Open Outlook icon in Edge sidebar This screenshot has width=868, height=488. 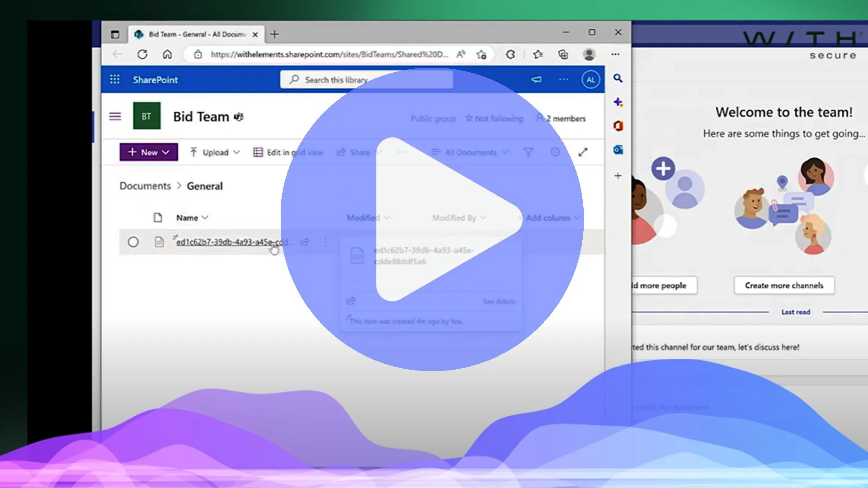(618, 150)
